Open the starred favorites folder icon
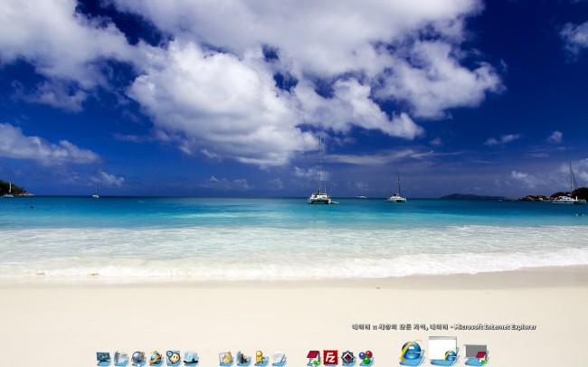Image resolution: width=588 pixels, height=367 pixels. pyautogui.click(x=226, y=359)
